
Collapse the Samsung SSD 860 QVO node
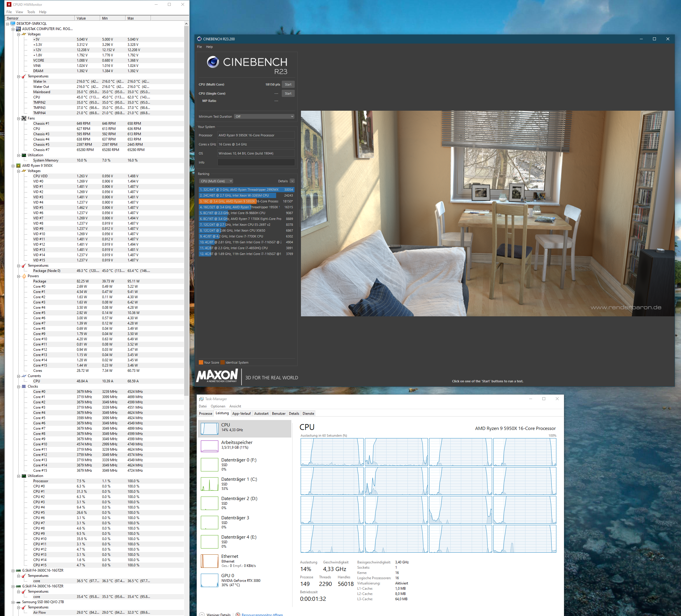13,602
